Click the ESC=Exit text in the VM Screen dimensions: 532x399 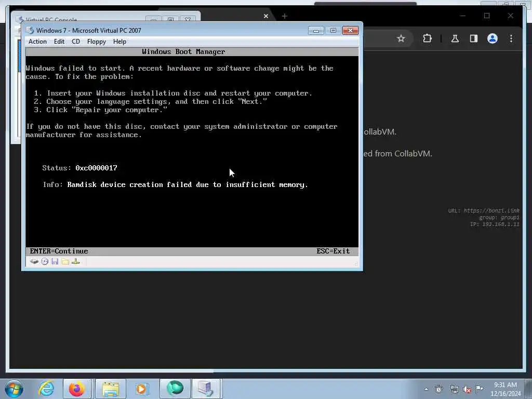[x=333, y=251]
